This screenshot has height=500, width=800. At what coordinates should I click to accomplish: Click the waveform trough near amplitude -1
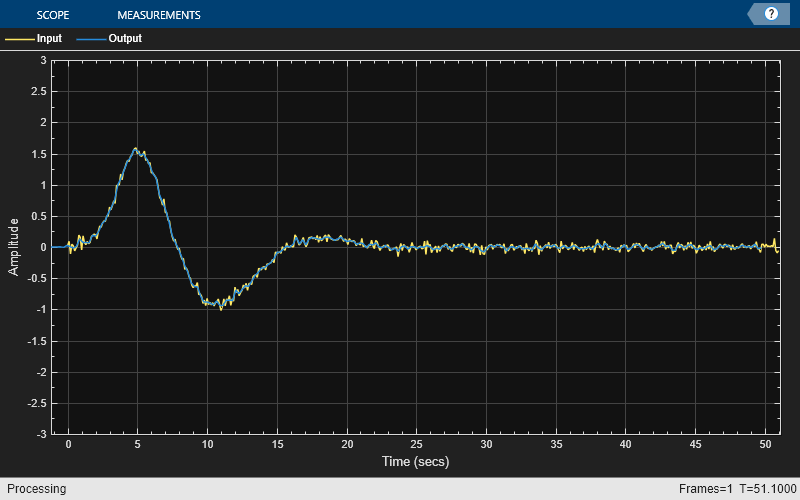click(x=221, y=308)
